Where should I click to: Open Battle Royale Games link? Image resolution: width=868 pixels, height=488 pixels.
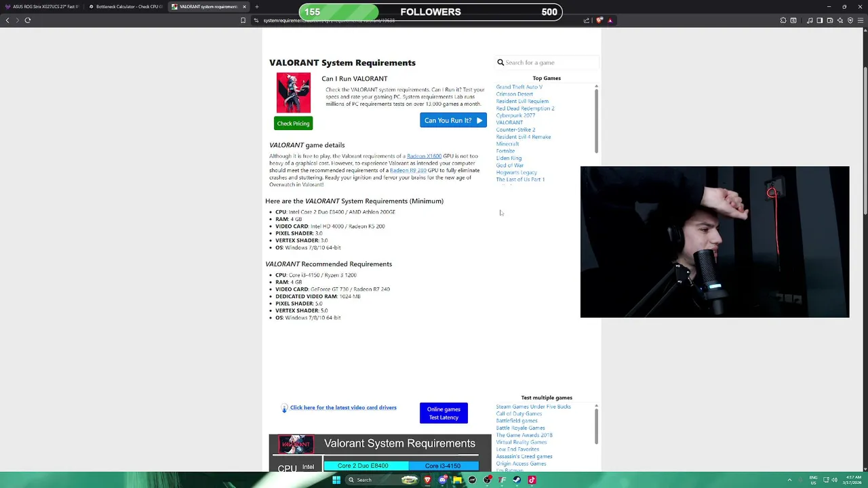520,428
